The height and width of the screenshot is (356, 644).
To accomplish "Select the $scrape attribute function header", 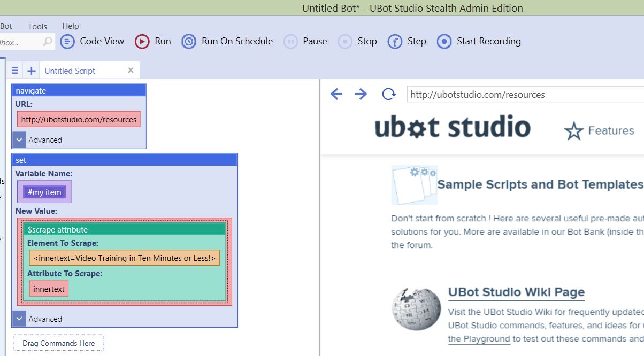I will pyautogui.click(x=125, y=229).
